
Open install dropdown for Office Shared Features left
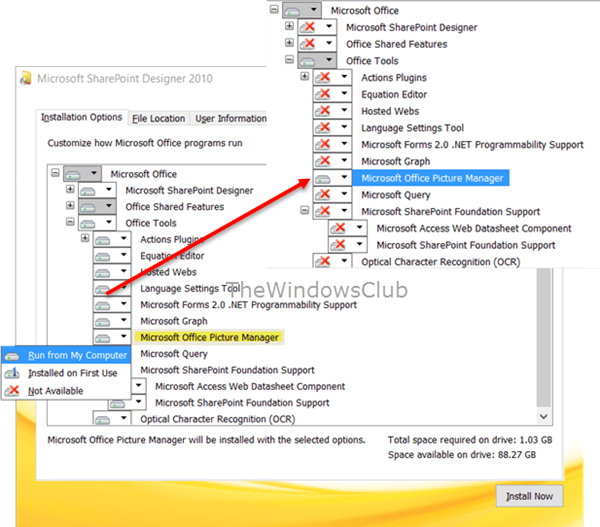[x=109, y=206]
